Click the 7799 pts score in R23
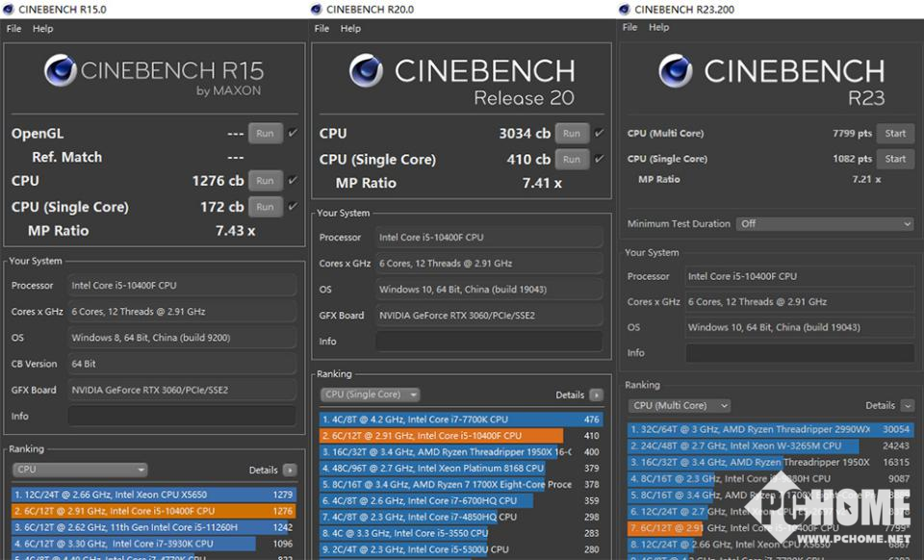The width and height of the screenshot is (924, 560). 852,133
